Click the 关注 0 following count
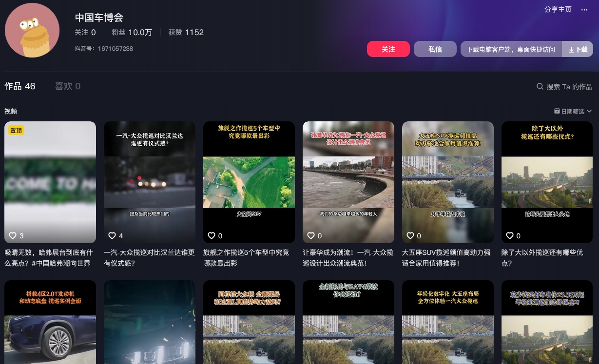The image size is (599, 364). pyautogui.click(x=85, y=33)
